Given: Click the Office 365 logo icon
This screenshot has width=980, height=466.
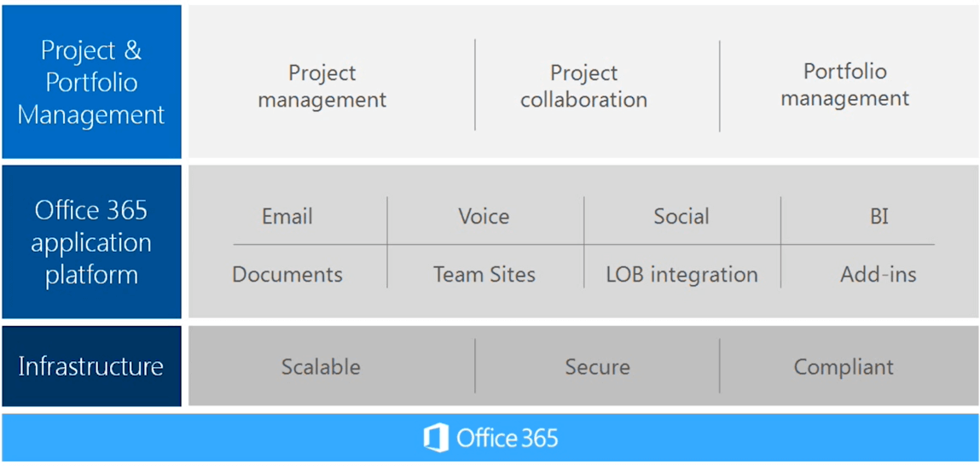Looking at the screenshot, I should pyautogui.click(x=436, y=439).
